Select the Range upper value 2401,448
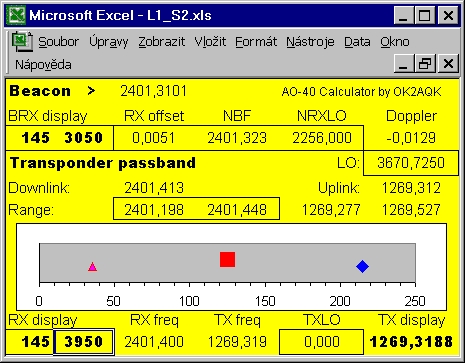Image resolution: width=465 pixels, height=363 pixels. coord(237,210)
